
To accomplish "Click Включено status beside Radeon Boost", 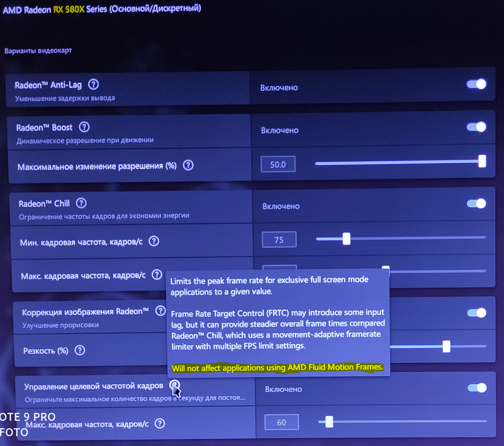I will 280,130.
